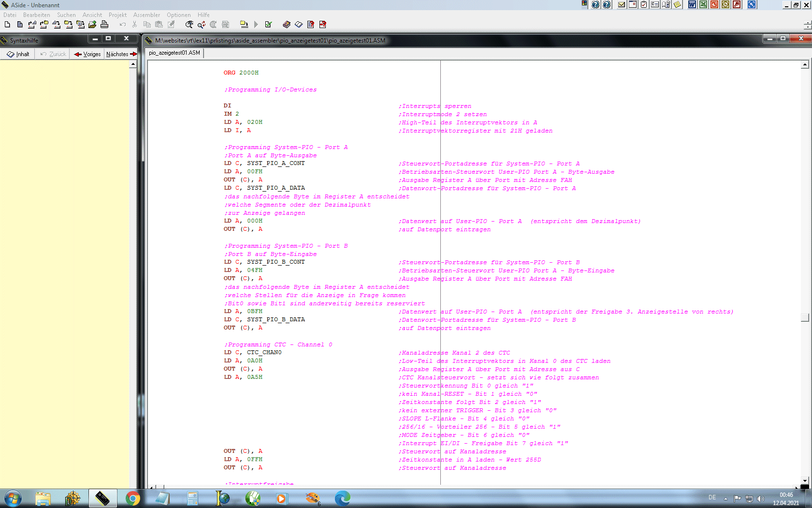
Task: Click the green save toolbar icon
Action: click(92, 25)
